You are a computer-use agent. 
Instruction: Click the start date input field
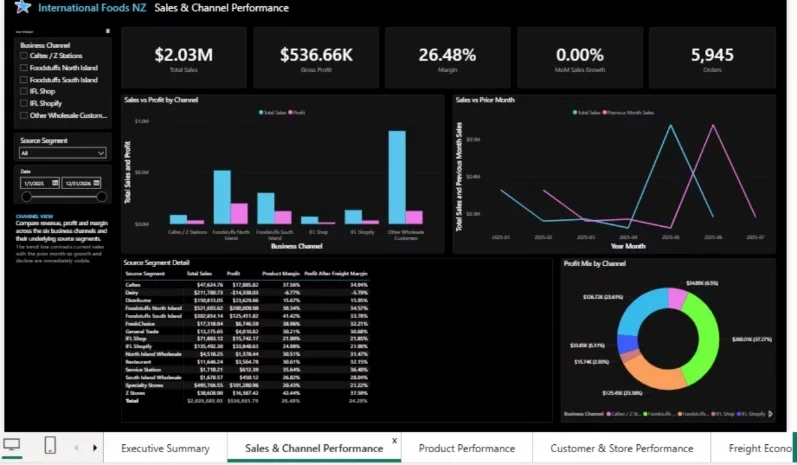pos(40,183)
